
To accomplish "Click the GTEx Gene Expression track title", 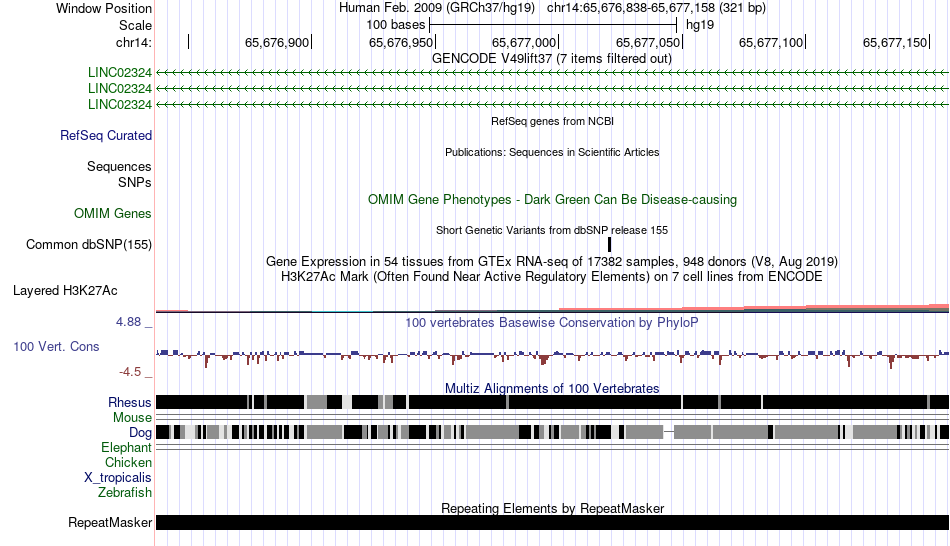I will coord(552,262).
